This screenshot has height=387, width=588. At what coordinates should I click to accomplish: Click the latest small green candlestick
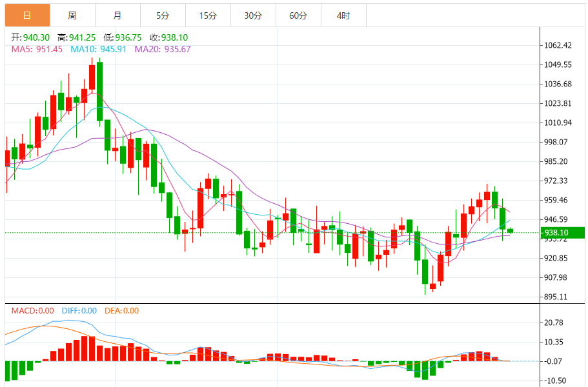(x=510, y=231)
